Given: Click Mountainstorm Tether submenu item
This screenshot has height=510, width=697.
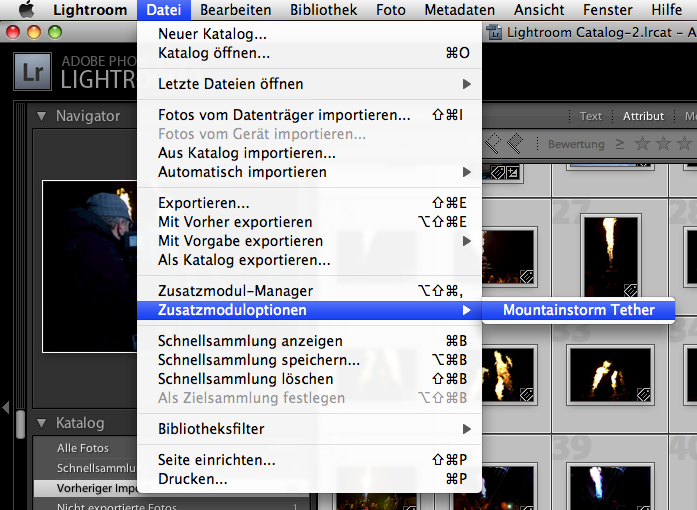Looking at the screenshot, I should [578, 310].
